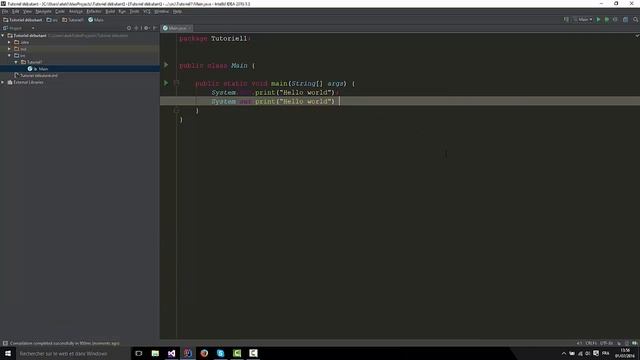This screenshot has height=360, width=640.
Task: Click fold end marker at method closing brace
Action: coord(176,110)
